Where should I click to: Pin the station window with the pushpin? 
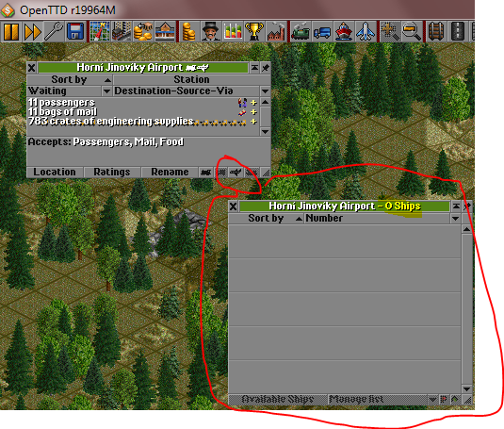point(266,68)
